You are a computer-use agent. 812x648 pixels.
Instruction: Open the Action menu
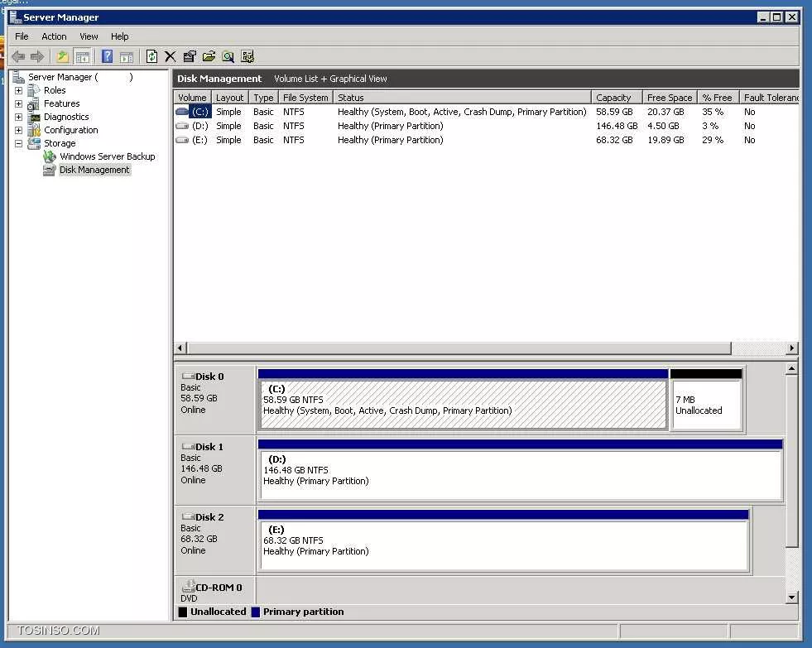pyautogui.click(x=54, y=36)
